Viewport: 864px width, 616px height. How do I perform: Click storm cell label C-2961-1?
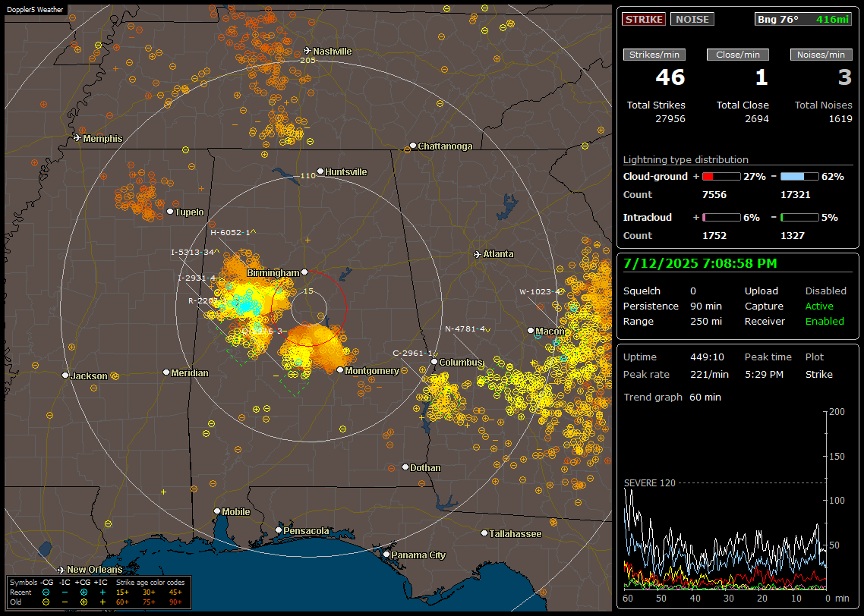415,353
